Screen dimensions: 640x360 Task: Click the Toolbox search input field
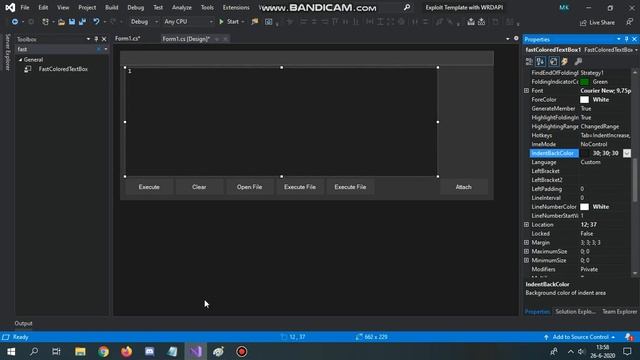coord(56,49)
